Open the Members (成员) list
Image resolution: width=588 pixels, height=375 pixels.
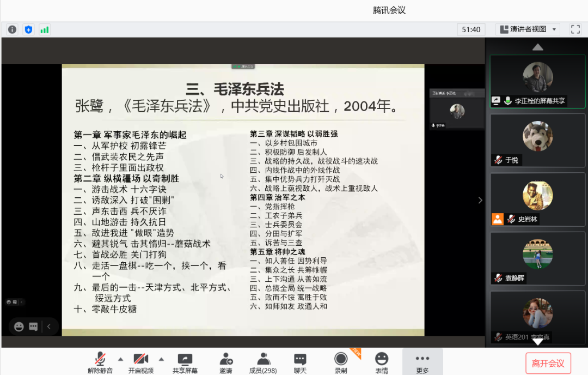tap(264, 362)
